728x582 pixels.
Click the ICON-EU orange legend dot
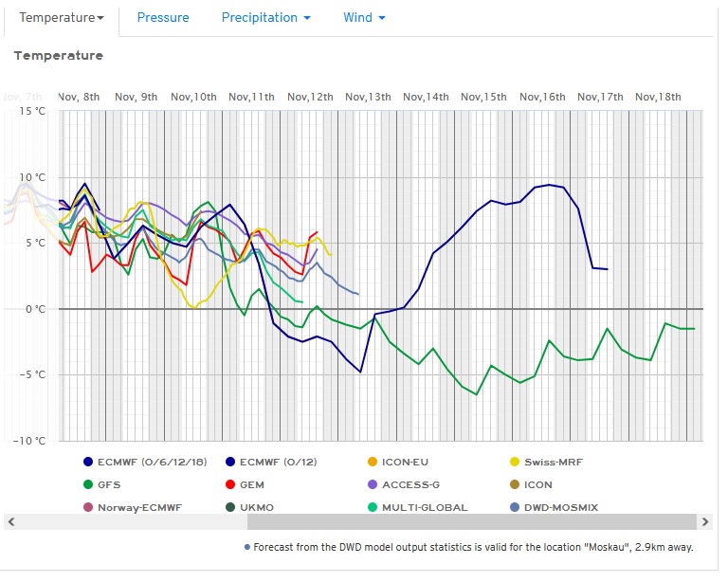(373, 462)
